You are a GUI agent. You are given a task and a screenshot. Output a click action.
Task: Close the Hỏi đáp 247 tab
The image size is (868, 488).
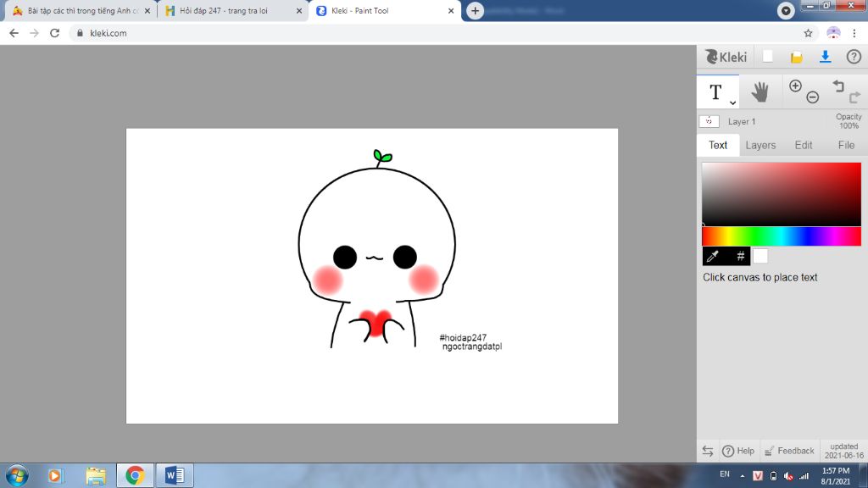pyautogui.click(x=299, y=10)
